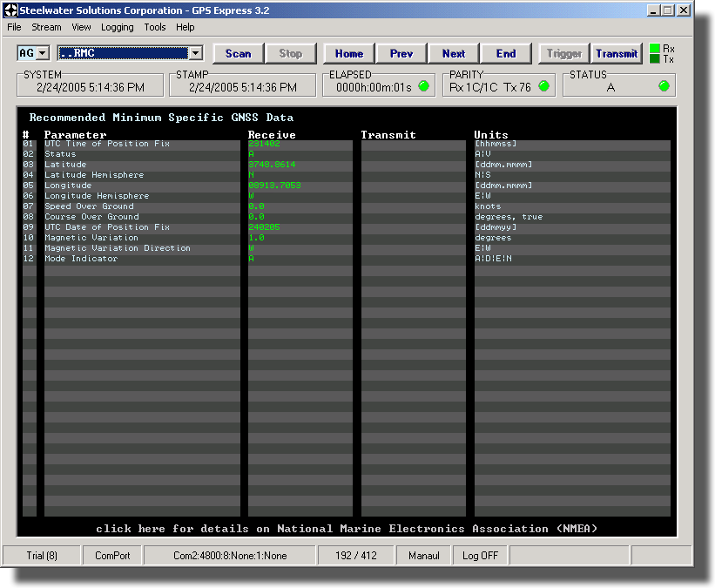Click the units text 'knots'
The width and height of the screenshot is (715, 588).
pyautogui.click(x=488, y=206)
